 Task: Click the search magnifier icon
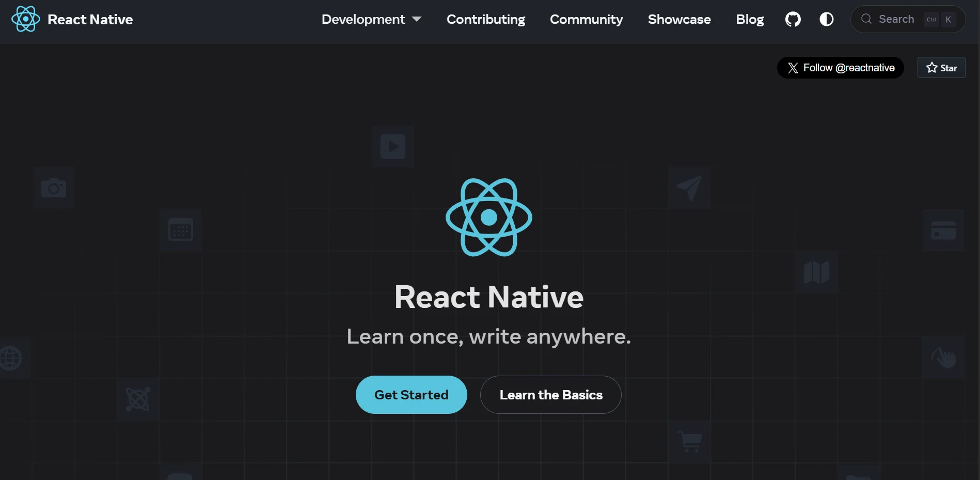[x=866, y=19]
